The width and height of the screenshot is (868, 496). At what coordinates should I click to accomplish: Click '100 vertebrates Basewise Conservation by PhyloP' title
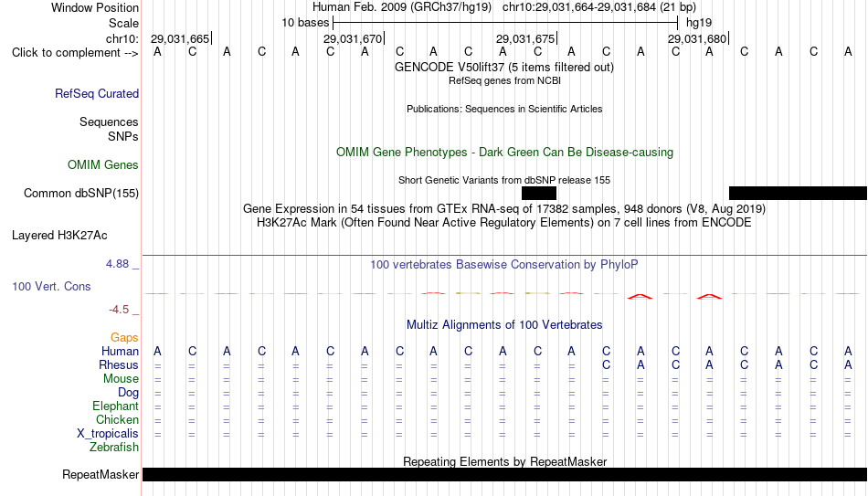tap(504, 265)
